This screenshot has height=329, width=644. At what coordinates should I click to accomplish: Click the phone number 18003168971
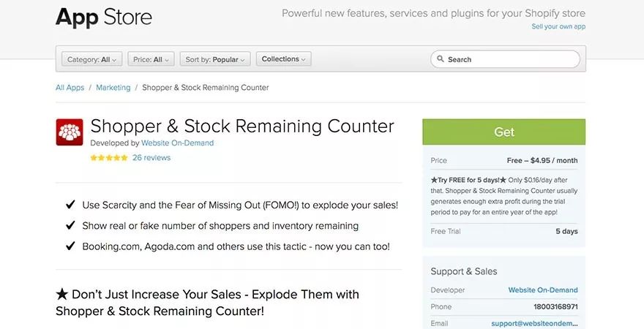(x=555, y=306)
